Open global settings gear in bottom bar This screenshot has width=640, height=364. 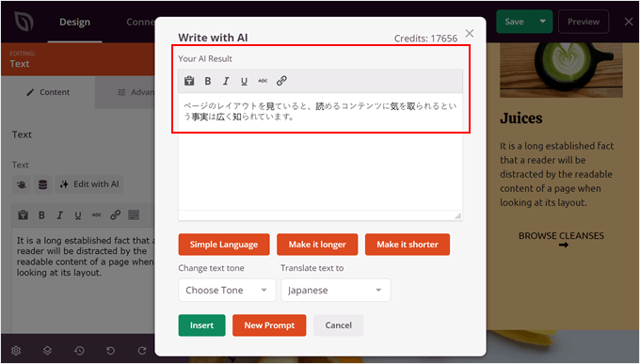click(x=16, y=350)
